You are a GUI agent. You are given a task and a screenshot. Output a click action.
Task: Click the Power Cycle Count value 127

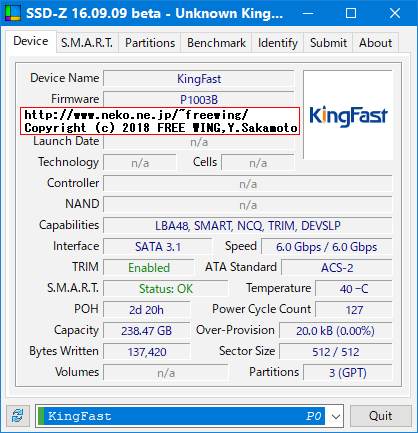(x=354, y=310)
